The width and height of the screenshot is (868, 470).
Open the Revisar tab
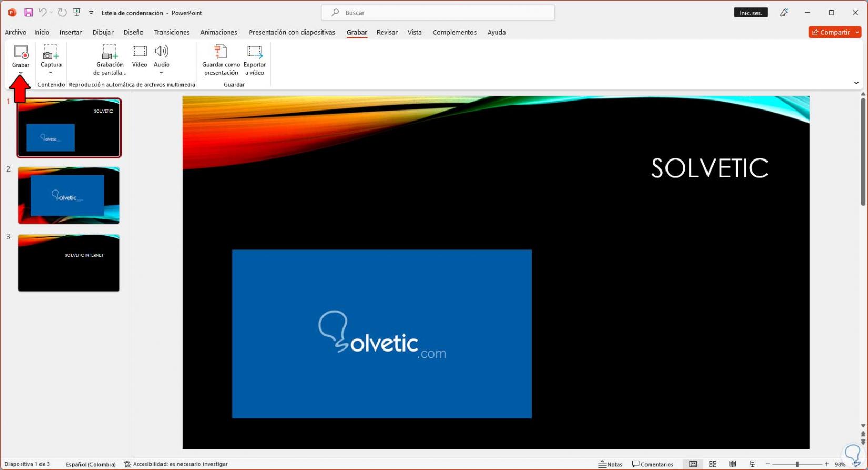click(387, 32)
